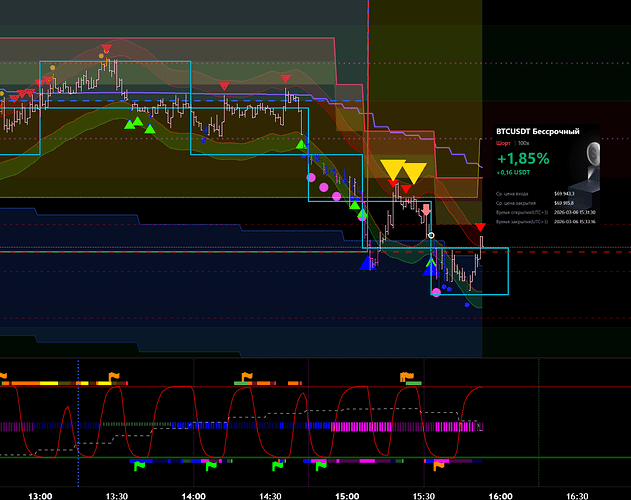Click the 14:30 label on time axis
The height and width of the screenshot is (500, 631).
pos(270,493)
